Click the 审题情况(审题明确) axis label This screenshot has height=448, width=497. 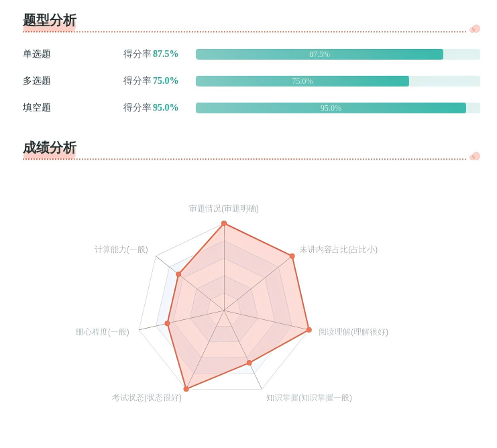tap(223, 209)
